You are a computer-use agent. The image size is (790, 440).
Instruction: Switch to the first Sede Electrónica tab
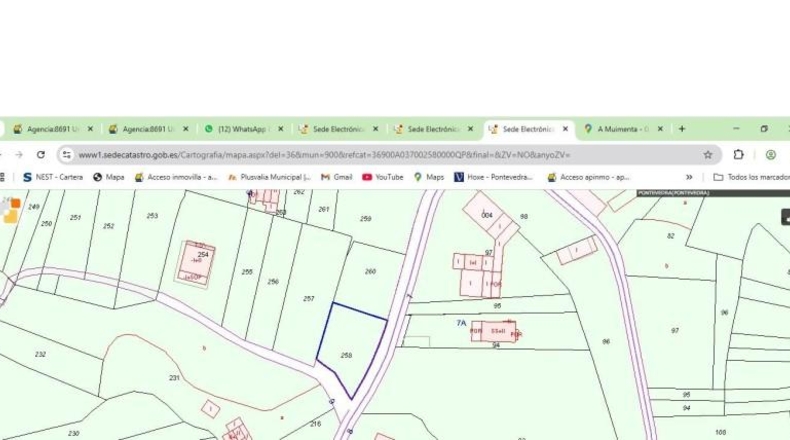click(338, 129)
